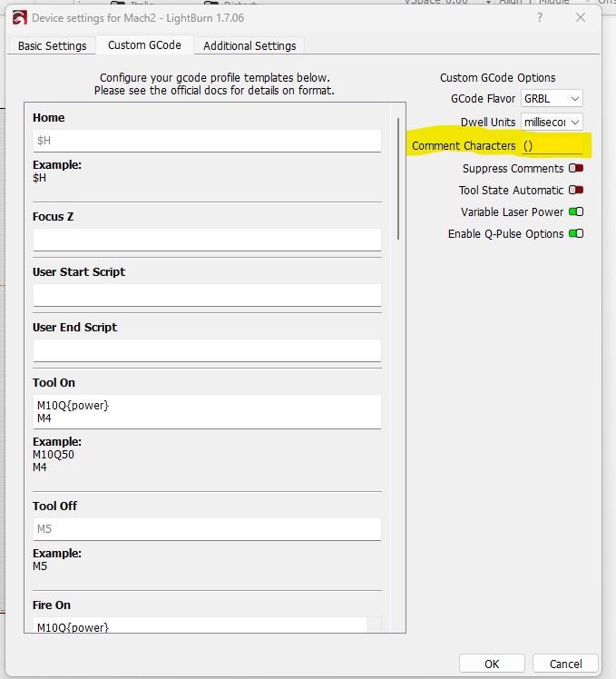616x679 pixels.
Task: Click the help question mark button
Action: (540, 18)
